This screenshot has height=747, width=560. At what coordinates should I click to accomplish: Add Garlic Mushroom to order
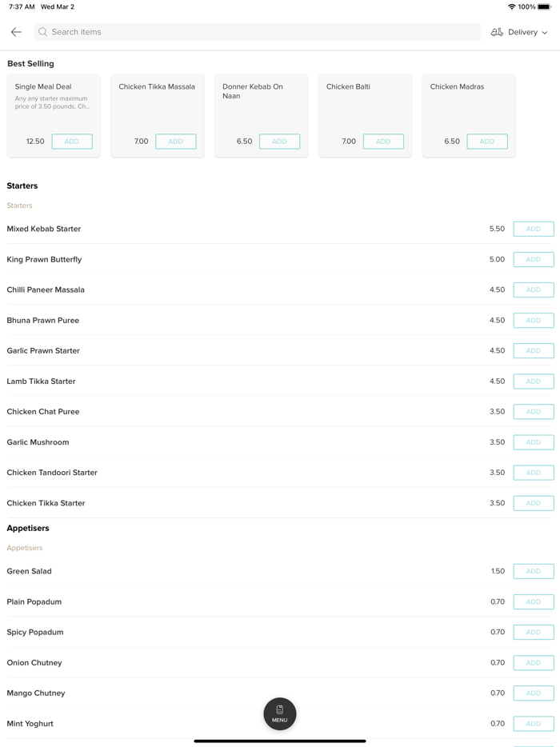534,442
